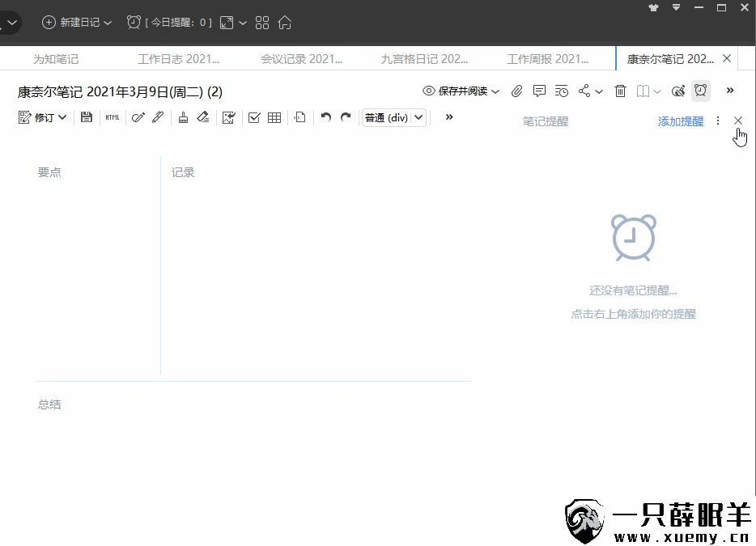Expand the share options arrow
Image resolution: width=756 pixels, height=546 pixels.
click(599, 91)
